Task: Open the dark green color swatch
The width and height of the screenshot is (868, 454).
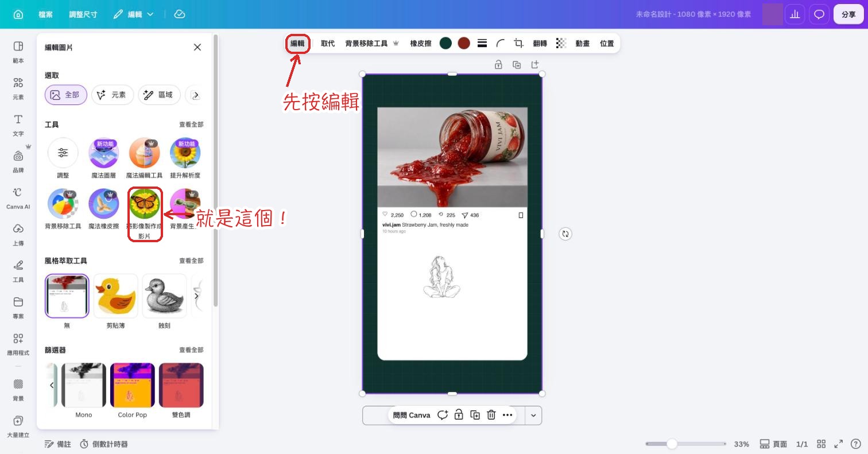Action: coord(445,43)
